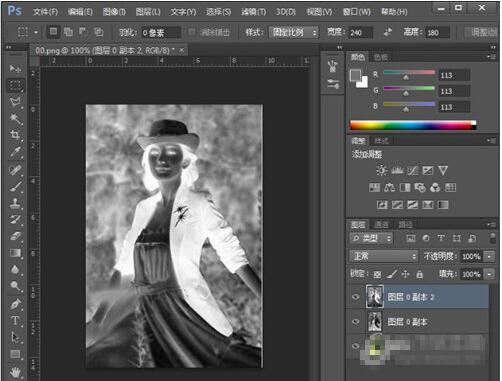The image size is (502, 381).
Task: Click the 宽度 width input field
Action: [x=361, y=33]
